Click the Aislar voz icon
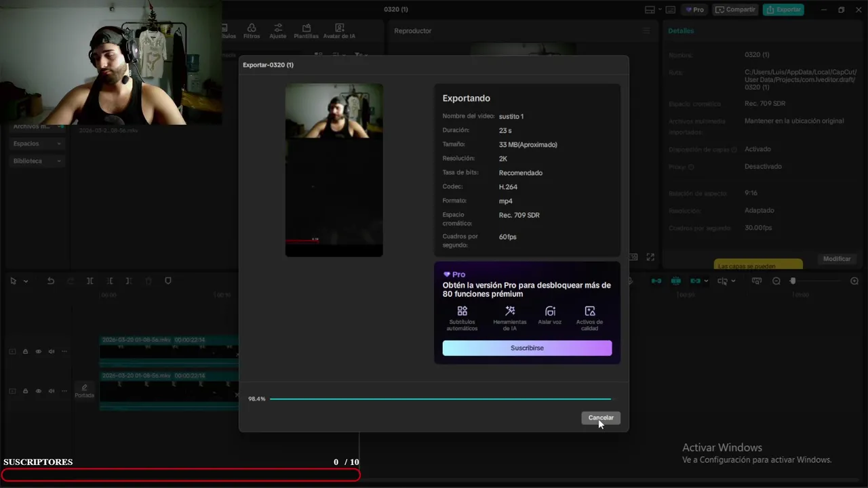The width and height of the screenshot is (868, 488). tap(550, 311)
